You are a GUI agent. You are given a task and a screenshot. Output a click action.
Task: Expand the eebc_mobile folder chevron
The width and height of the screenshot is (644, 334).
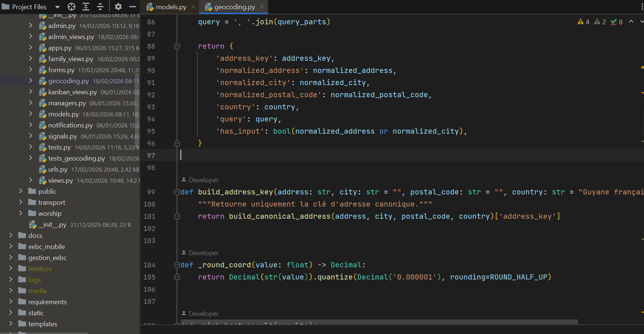(11, 246)
